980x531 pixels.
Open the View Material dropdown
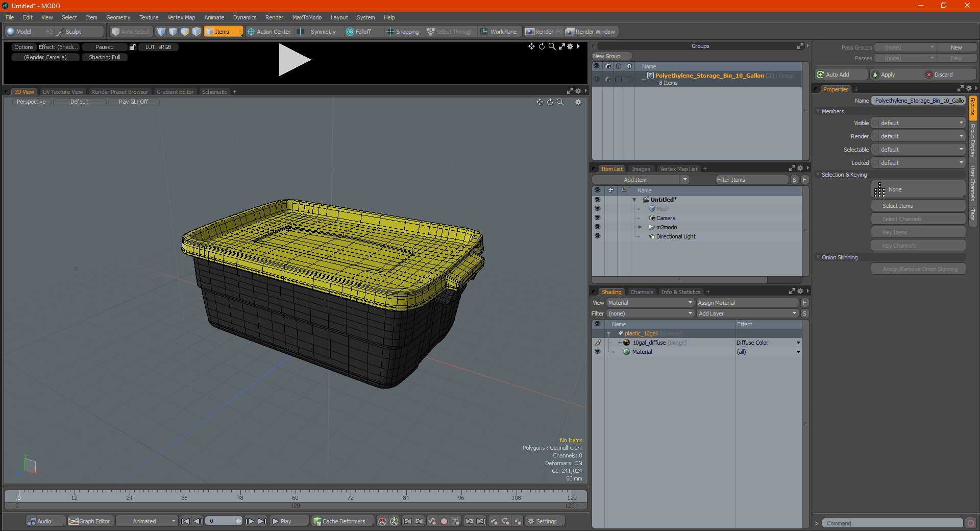pos(650,303)
